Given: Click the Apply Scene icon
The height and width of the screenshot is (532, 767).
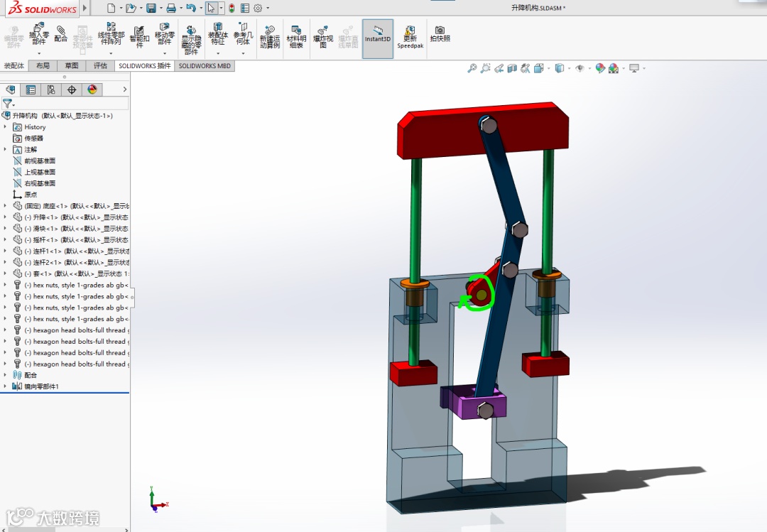Looking at the screenshot, I should pos(614,68).
